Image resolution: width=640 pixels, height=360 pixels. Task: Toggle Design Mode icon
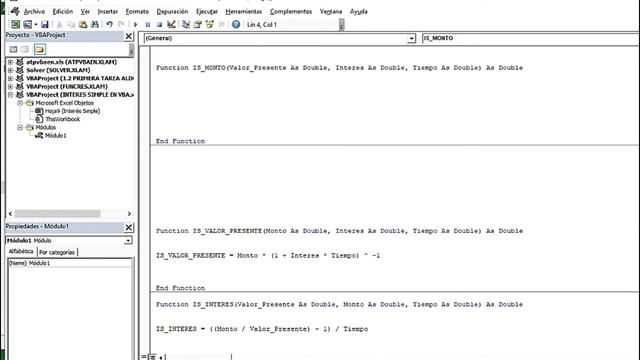[171, 24]
